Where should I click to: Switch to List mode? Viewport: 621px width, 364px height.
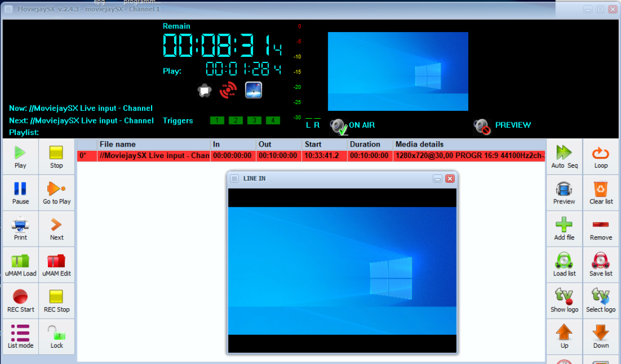(20, 337)
